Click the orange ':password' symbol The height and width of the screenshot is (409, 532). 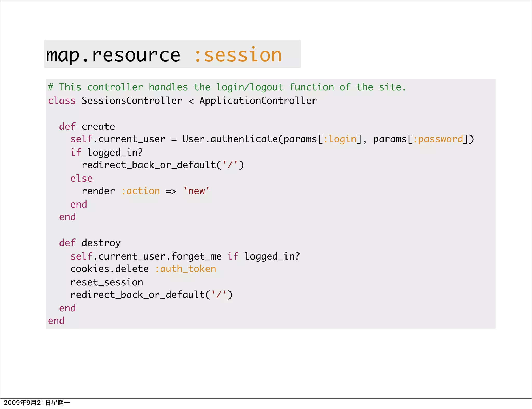coord(438,139)
